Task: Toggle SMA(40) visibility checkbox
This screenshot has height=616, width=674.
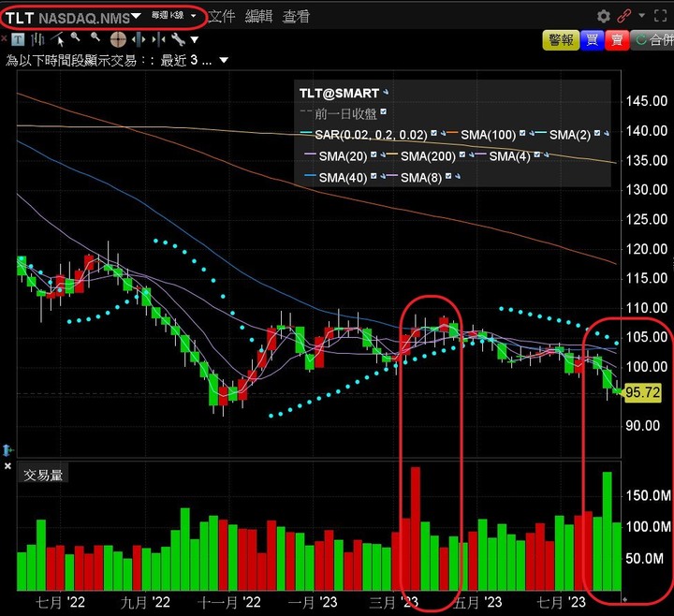Action: tap(374, 176)
